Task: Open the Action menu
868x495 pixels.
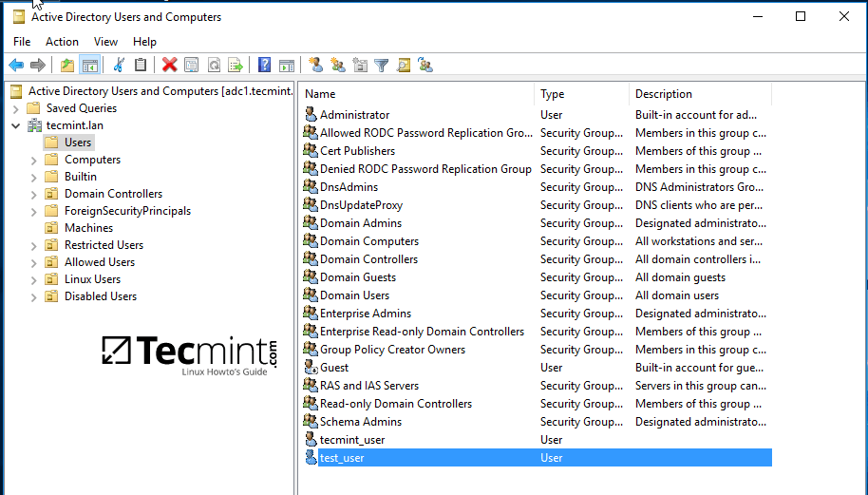Action: (62, 42)
